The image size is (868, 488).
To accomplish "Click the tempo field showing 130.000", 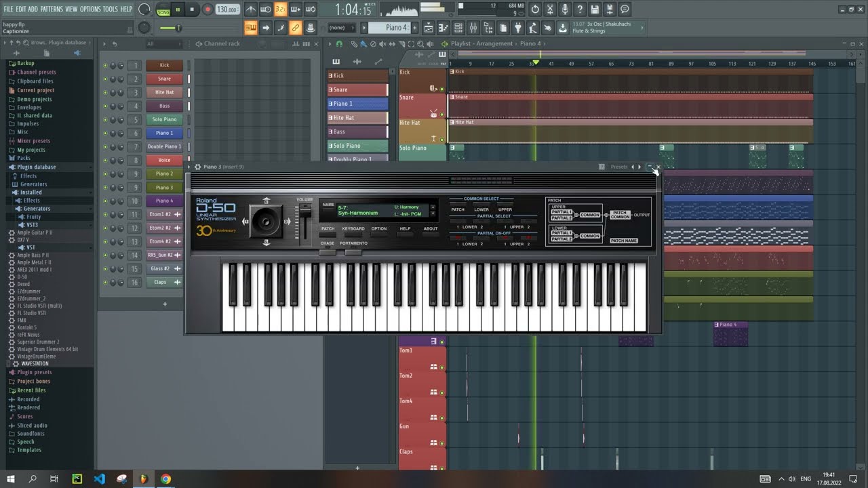I will click(227, 9).
